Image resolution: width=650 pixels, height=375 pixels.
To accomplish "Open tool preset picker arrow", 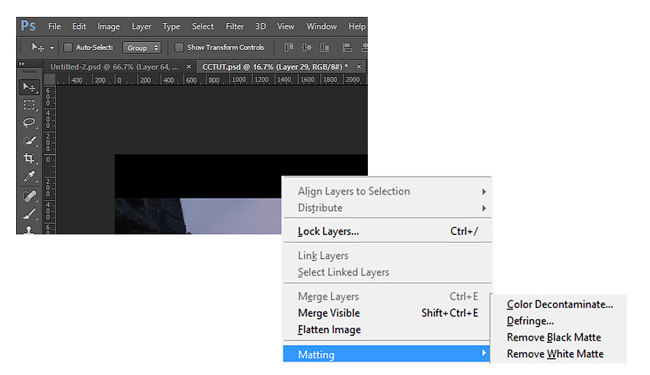I will (52, 48).
